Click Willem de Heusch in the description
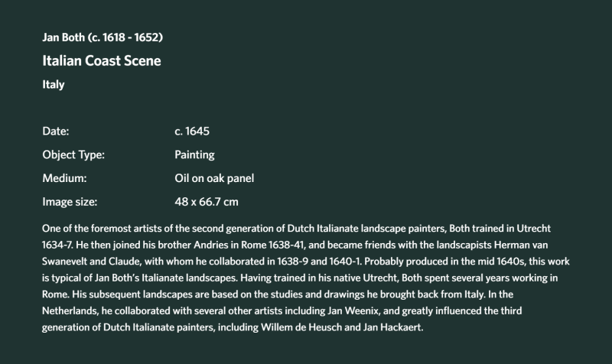This screenshot has height=364, width=612. pyautogui.click(x=301, y=327)
